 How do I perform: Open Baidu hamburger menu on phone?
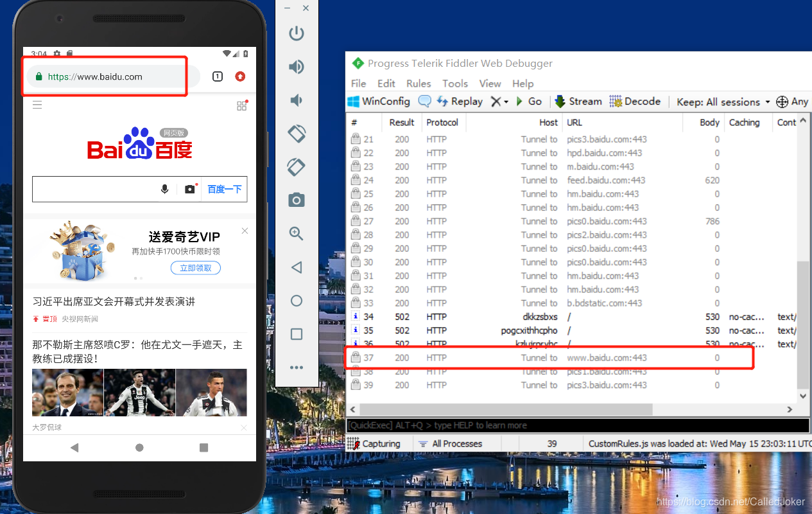click(37, 105)
